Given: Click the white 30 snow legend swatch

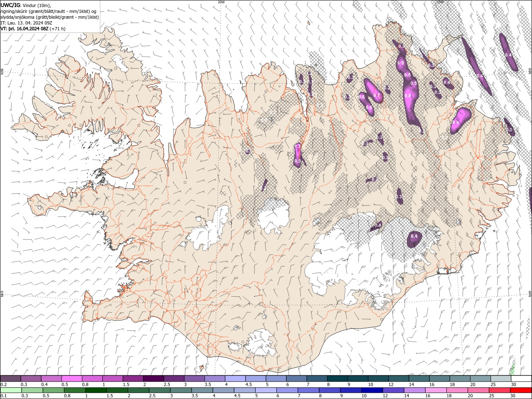Looking at the screenshot, I should point(521,379).
